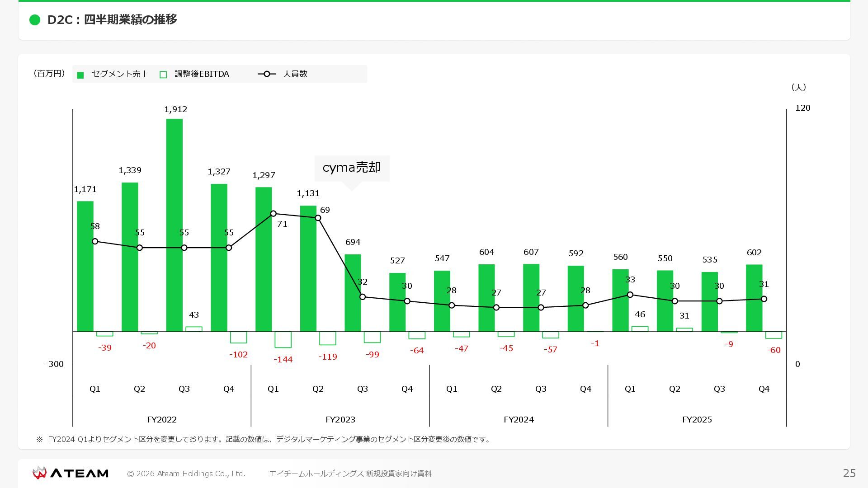Click the hollow 調整後EBITDA legend square

click(163, 75)
